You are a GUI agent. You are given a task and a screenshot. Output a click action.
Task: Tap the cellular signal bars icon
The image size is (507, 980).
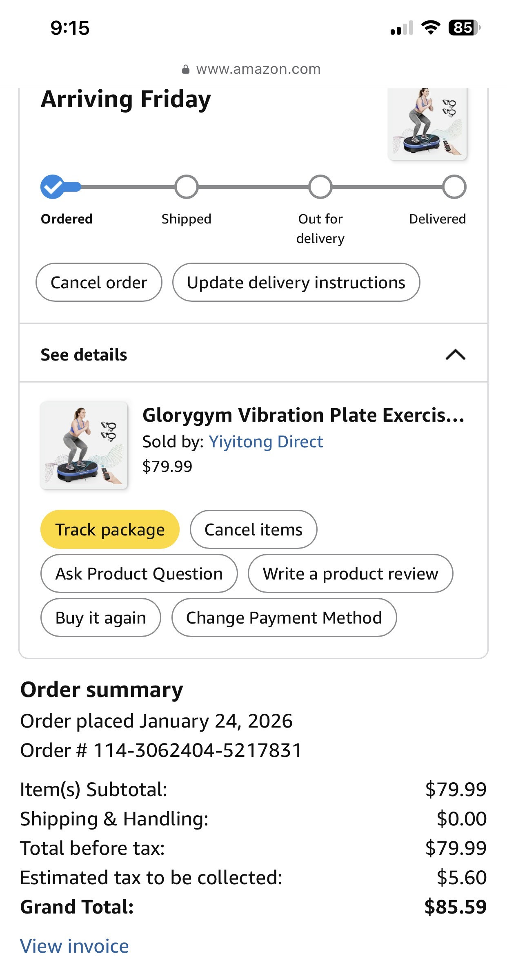point(402,28)
